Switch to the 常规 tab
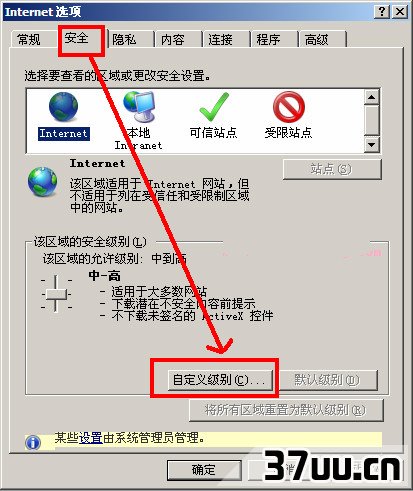 [29, 40]
